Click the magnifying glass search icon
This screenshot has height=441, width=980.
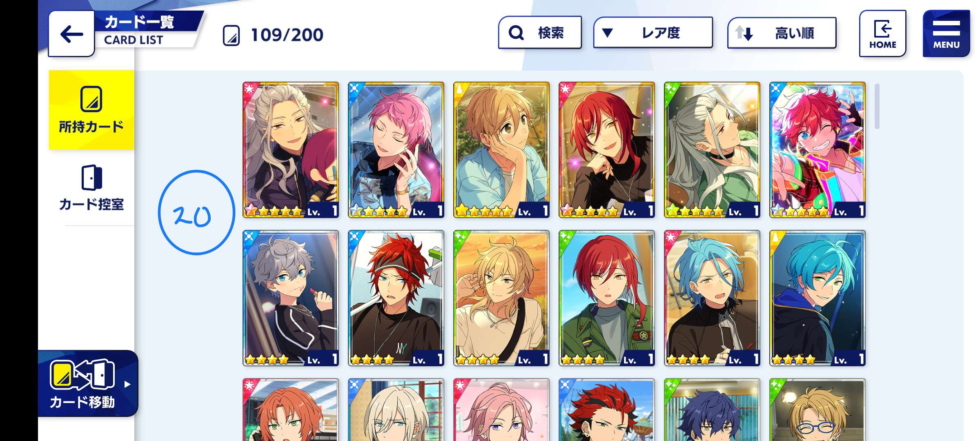[x=516, y=33]
